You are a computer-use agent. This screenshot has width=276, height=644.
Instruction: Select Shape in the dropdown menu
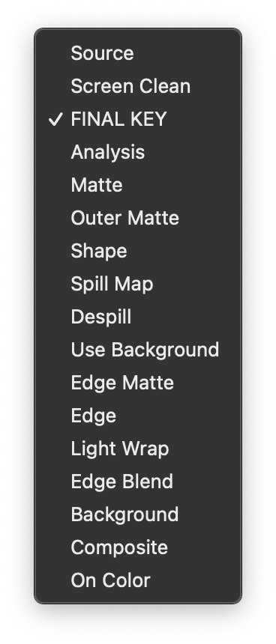tap(138, 251)
